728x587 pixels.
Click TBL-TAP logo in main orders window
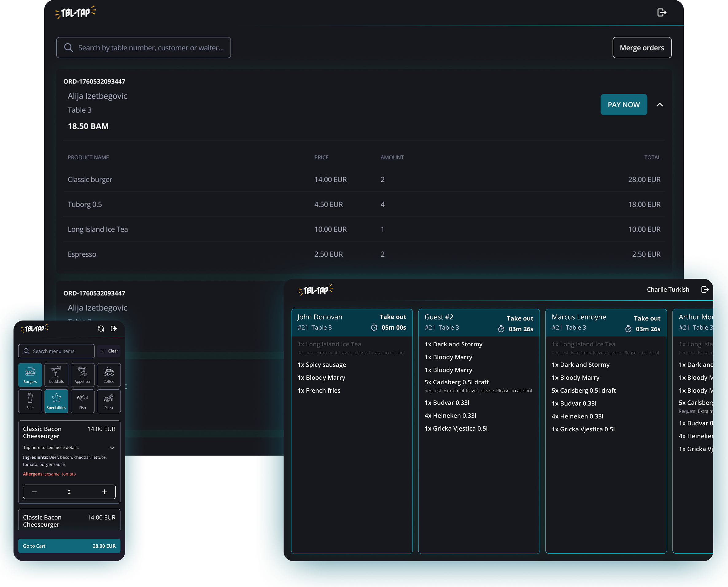tap(76, 13)
